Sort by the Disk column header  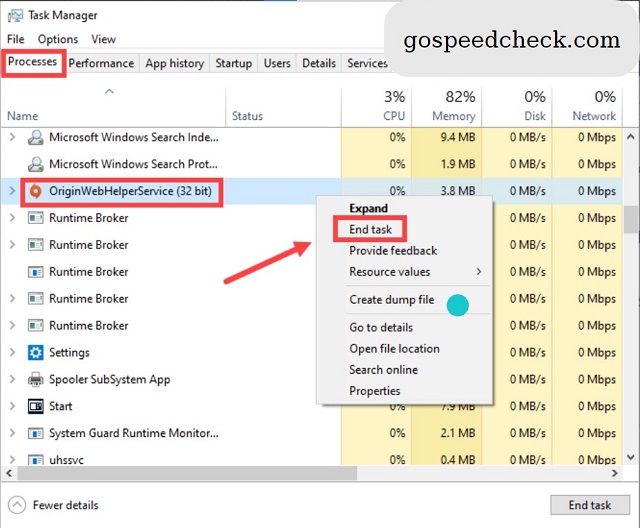[x=517, y=106]
